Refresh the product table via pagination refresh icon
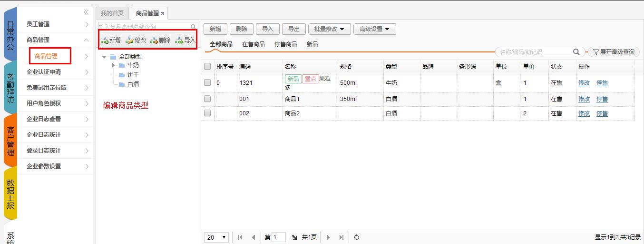This screenshot has width=644, height=244. point(357,237)
